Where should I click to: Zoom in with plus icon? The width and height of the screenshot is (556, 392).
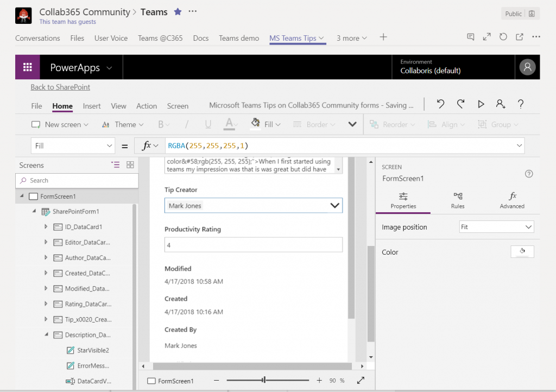[x=319, y=380]
